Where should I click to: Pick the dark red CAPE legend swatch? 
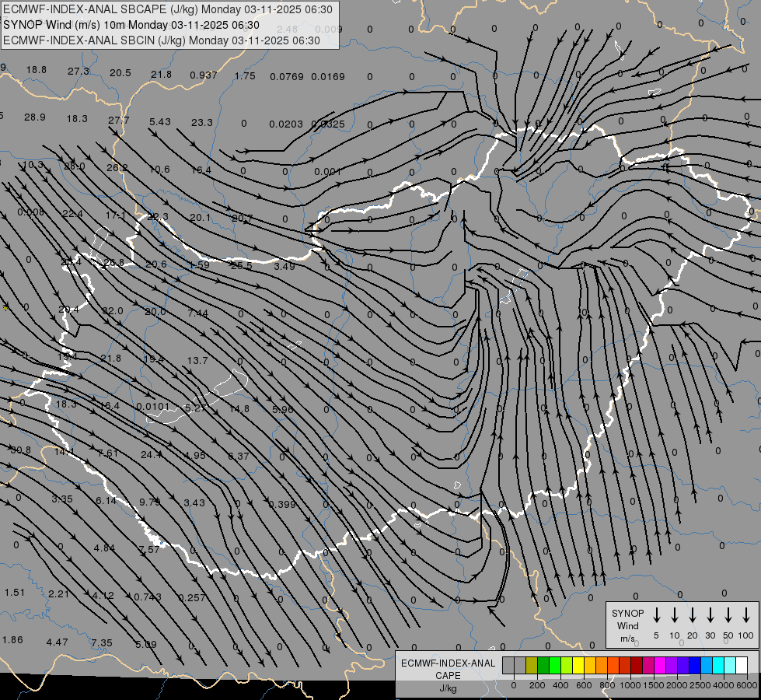coord(637,665)
